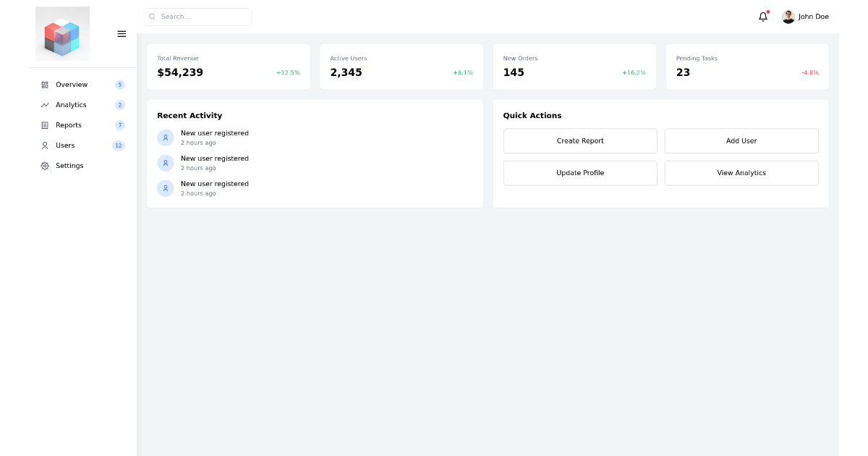
Task: Click the Users count badge showing 12
Action: tap(119, 145)
